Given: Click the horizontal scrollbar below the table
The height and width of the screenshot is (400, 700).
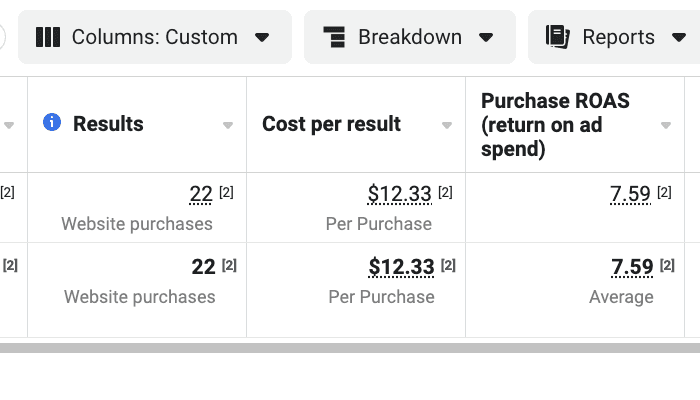Looking at the screenshot, I should (350, 348).
